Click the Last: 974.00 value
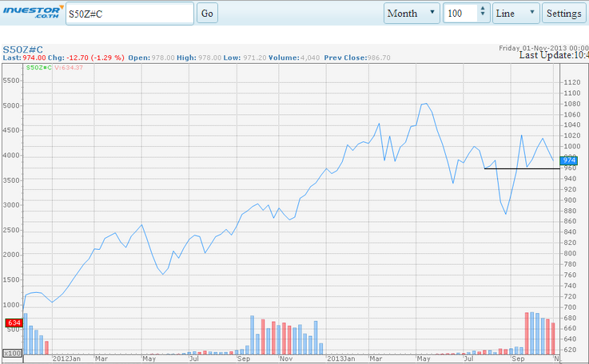The width and height of the screenshot is (589, 364). click(34, 57)
